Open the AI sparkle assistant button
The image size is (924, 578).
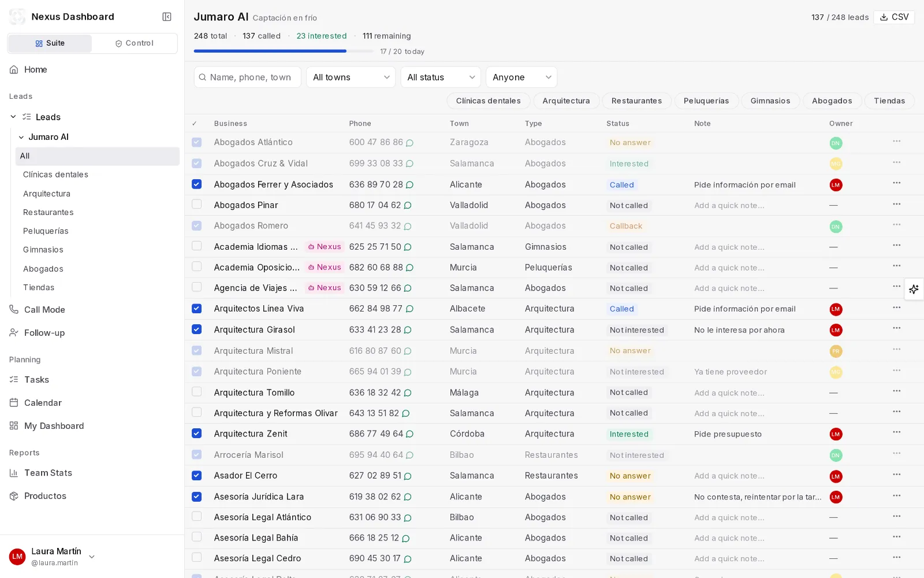(914, 289)
